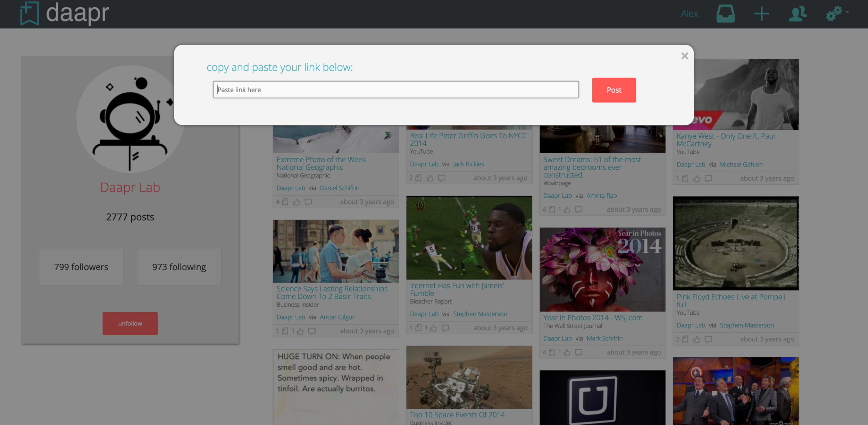Image resolution: width=868 pixels, height=425 pixels.
Task: Bookmark the Pink Floyd Pompeii post
Action: [685, 339]
